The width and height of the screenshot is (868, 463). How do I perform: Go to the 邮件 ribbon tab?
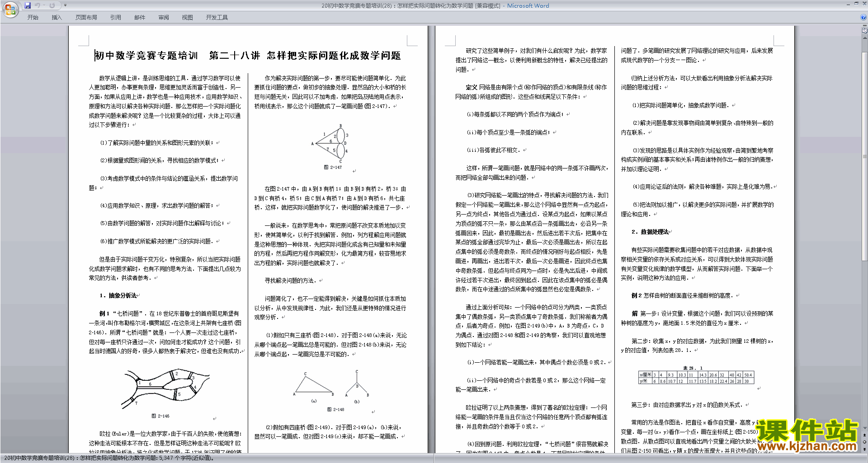(140, 18)
